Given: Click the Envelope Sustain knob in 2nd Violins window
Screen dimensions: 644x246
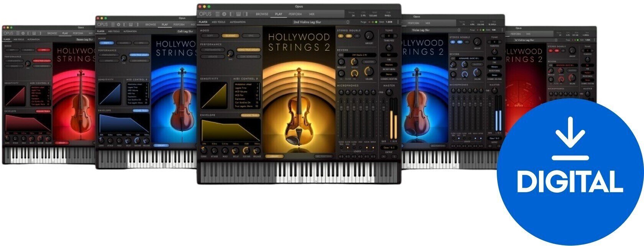Looking at the screenshot, I should (x=246, y=151).
